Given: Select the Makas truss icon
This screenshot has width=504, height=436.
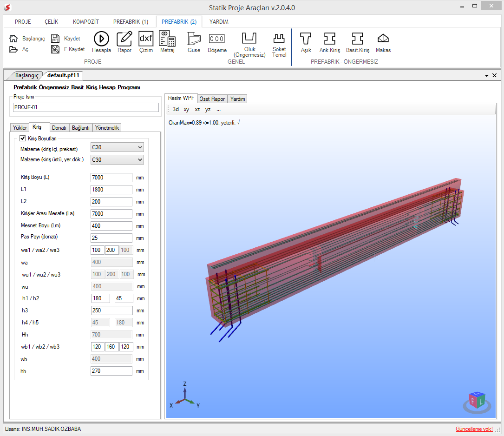Looking at the screenshot, I should [x=383, y=39].
